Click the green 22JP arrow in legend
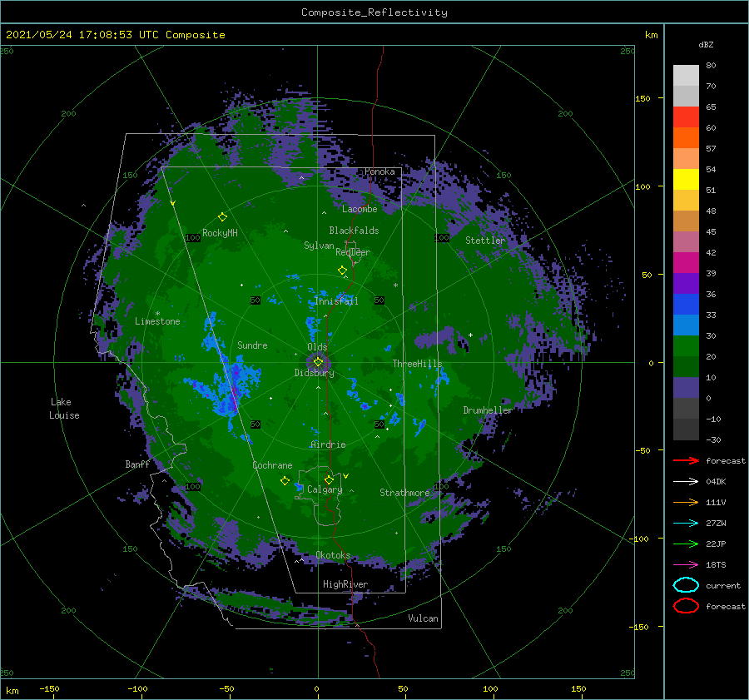This screenshot has height=700, width=749. point(686,544)
